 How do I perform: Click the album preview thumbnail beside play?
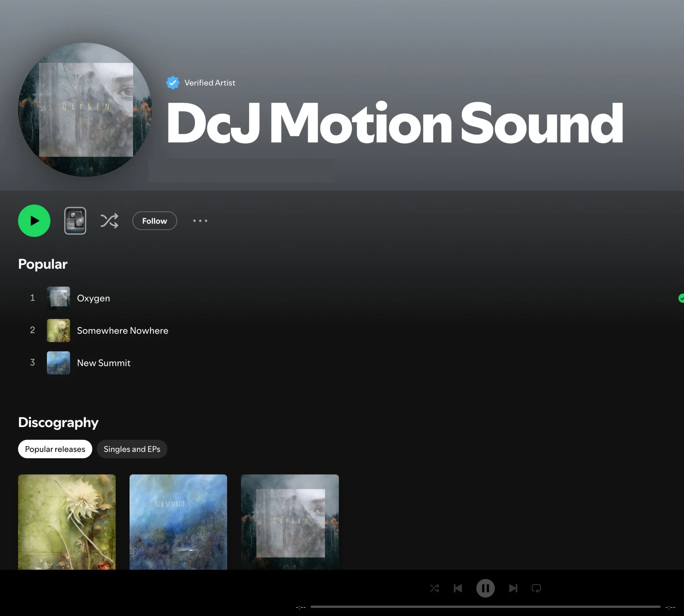click(75, 221)
